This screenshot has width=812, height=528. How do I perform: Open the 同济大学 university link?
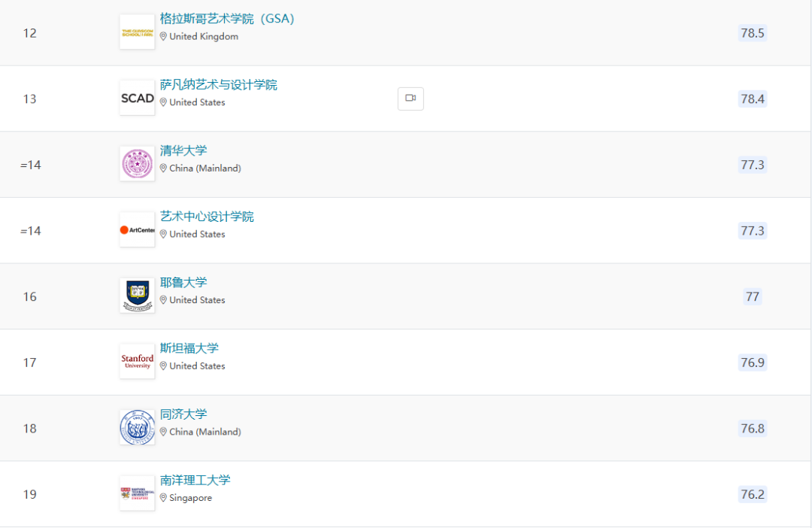183,414
